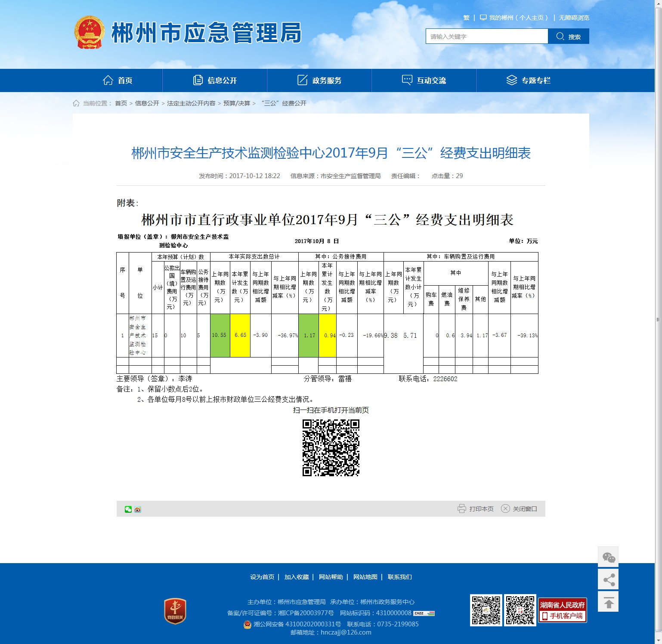Click the monitor icon beside 我的郴州

(x=483, y=18)
